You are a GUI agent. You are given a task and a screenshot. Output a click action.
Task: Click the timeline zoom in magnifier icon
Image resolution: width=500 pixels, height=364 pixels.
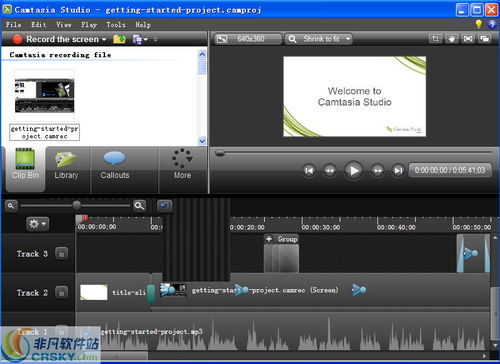pos(139,206)
